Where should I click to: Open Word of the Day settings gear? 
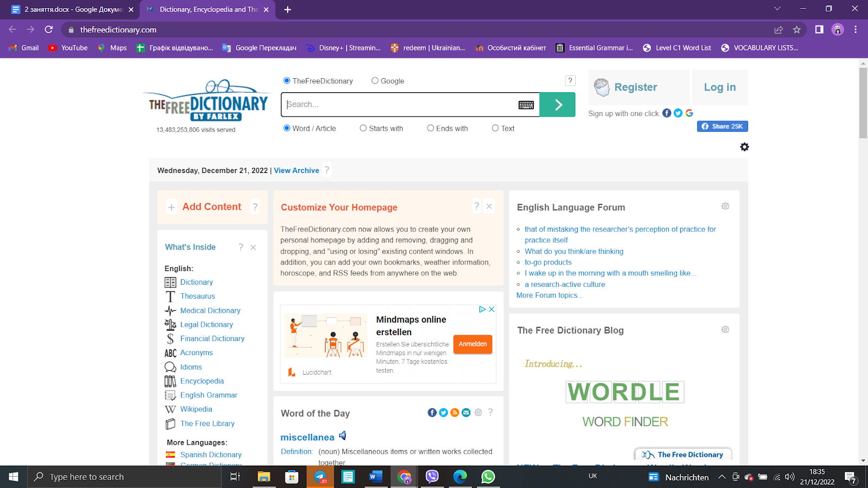pyautogui.click(x=478, y=413)
